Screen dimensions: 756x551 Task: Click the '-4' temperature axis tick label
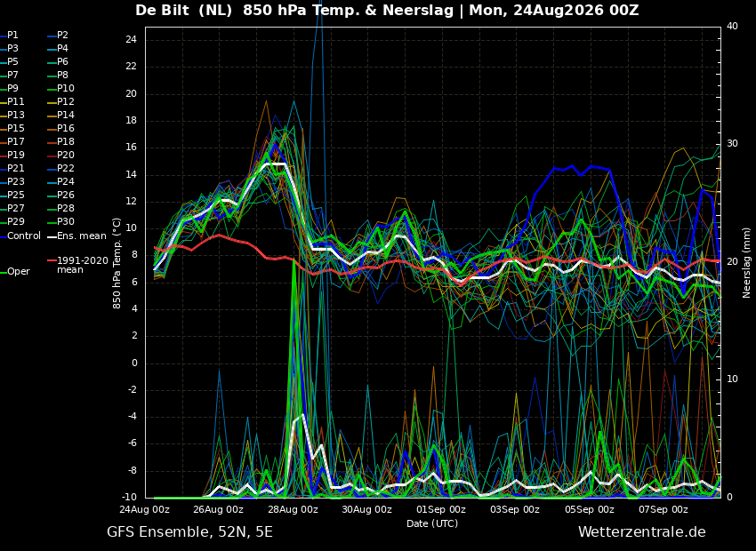[x=131, y=416]
